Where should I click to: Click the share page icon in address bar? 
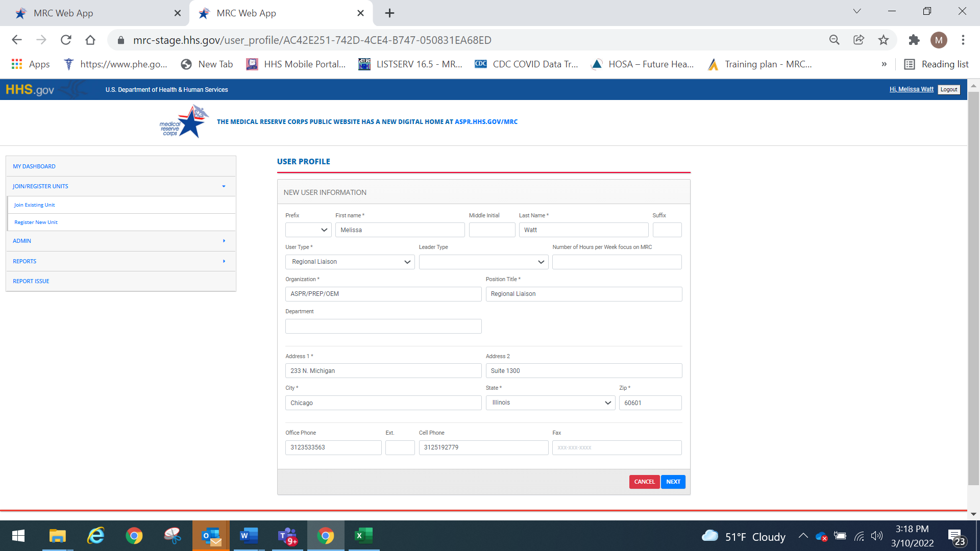[x=859, y=40]
